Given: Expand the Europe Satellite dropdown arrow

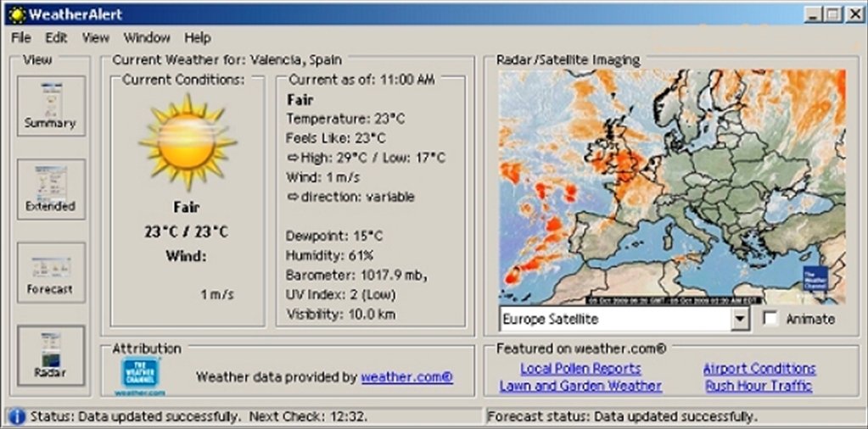Looking at the screenshot, I should point(740,319).
